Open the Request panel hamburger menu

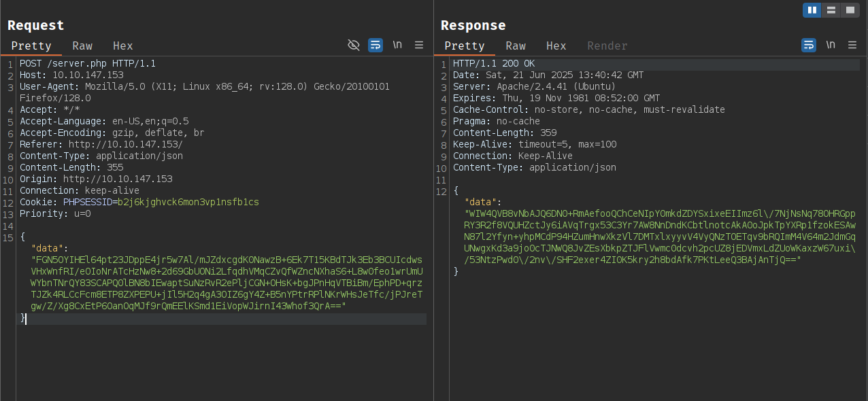coord(419,45)
